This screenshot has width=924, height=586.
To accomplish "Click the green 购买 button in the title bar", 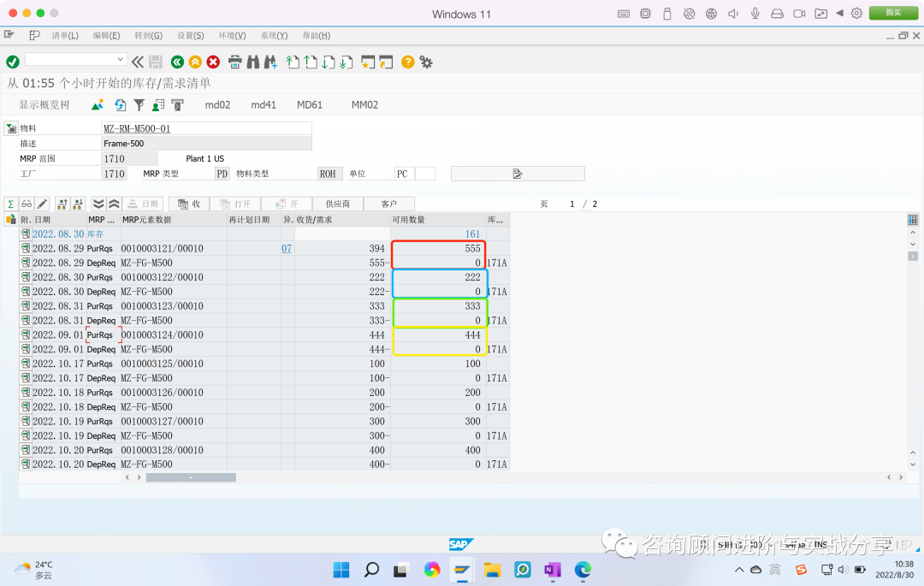I will (x=893, y=13).
